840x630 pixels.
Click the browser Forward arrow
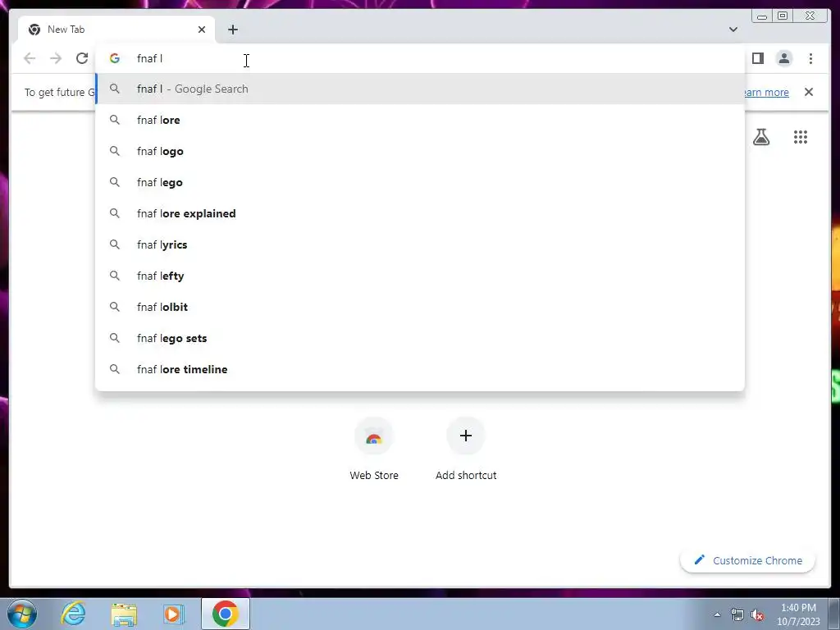click(56, 58)
